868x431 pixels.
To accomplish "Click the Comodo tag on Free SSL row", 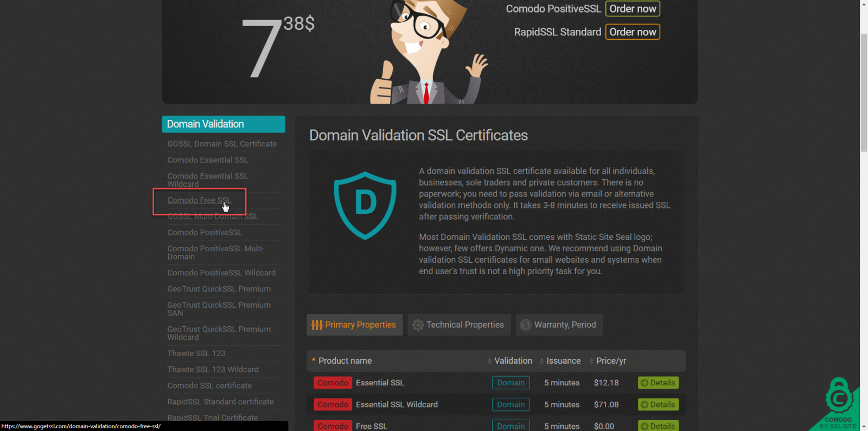I will [333, 426].
